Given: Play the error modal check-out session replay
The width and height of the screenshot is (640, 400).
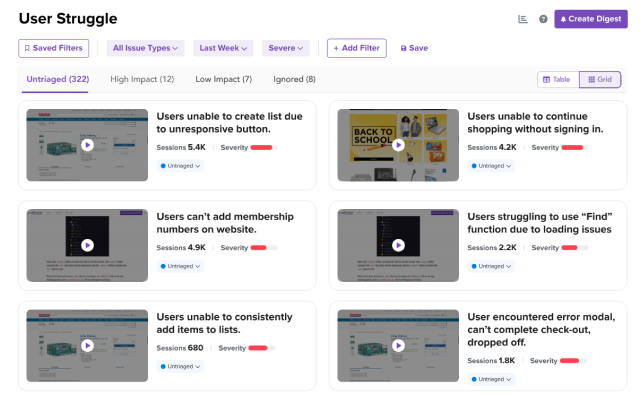Looking at the screenshot, I should [x=398, y=346].
